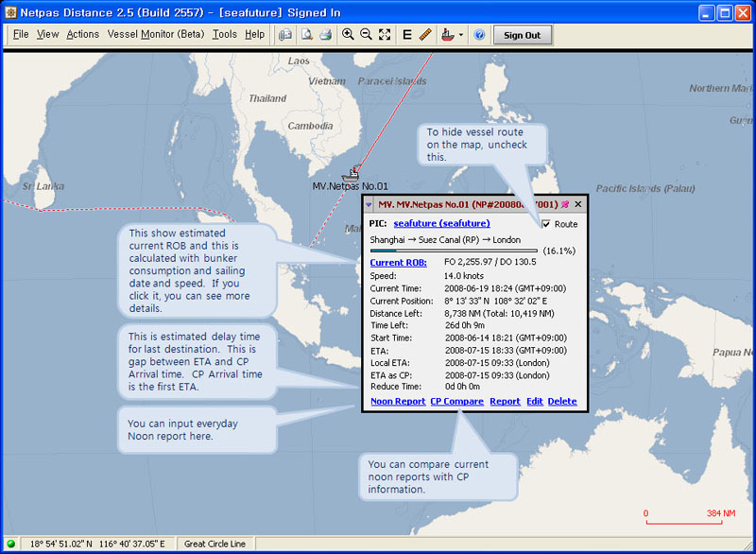
Task: Click the pink pin icon in vessel popup
Action: click(x=565, y=204)
